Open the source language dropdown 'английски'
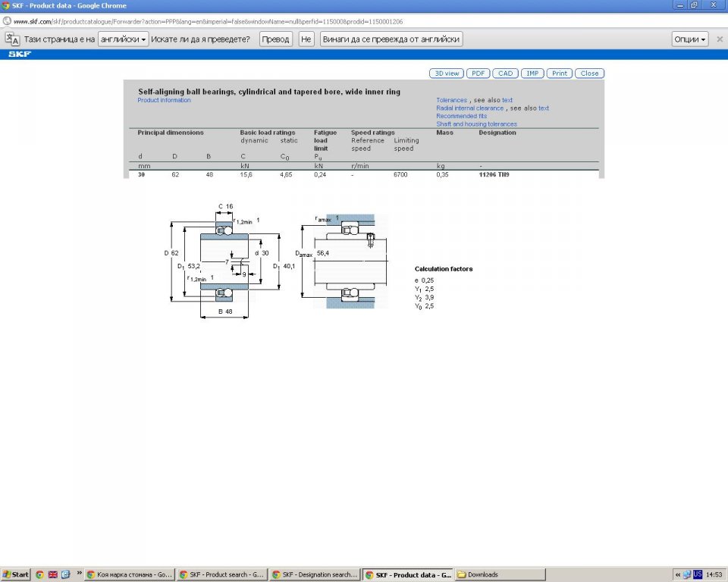The width and height of the screenshot is (728, 582). (x=124, y=39)
